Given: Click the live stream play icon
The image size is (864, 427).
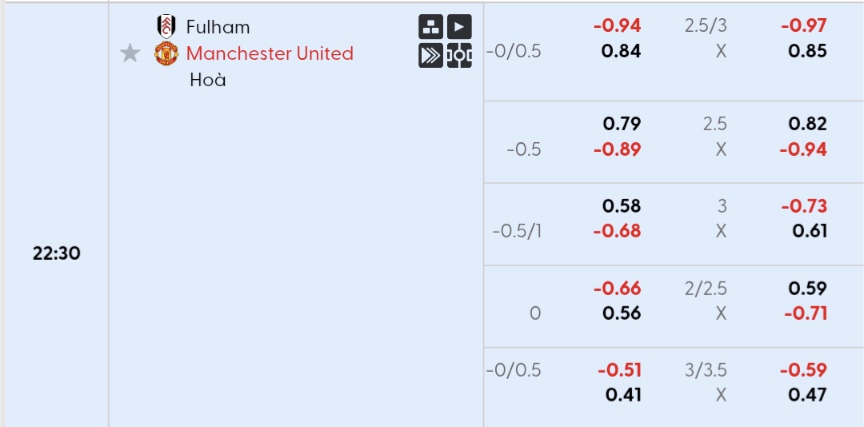Looking at the screenshot, I should (459, 26).
